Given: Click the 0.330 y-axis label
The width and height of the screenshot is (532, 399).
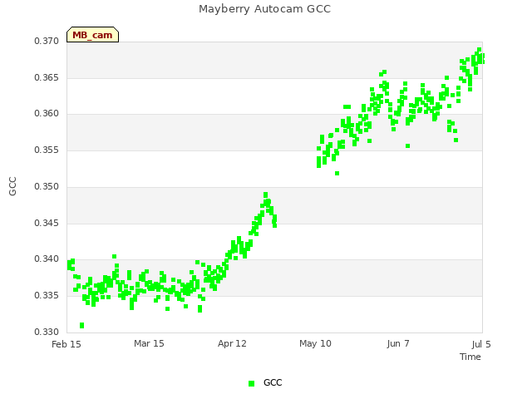Looking at the screenshot, I should (x=47, y=332).
